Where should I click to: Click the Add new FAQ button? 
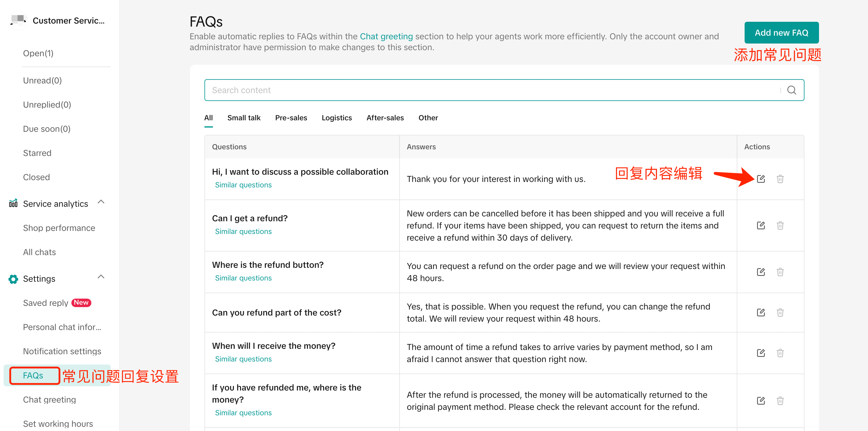[x=781, y=33]
